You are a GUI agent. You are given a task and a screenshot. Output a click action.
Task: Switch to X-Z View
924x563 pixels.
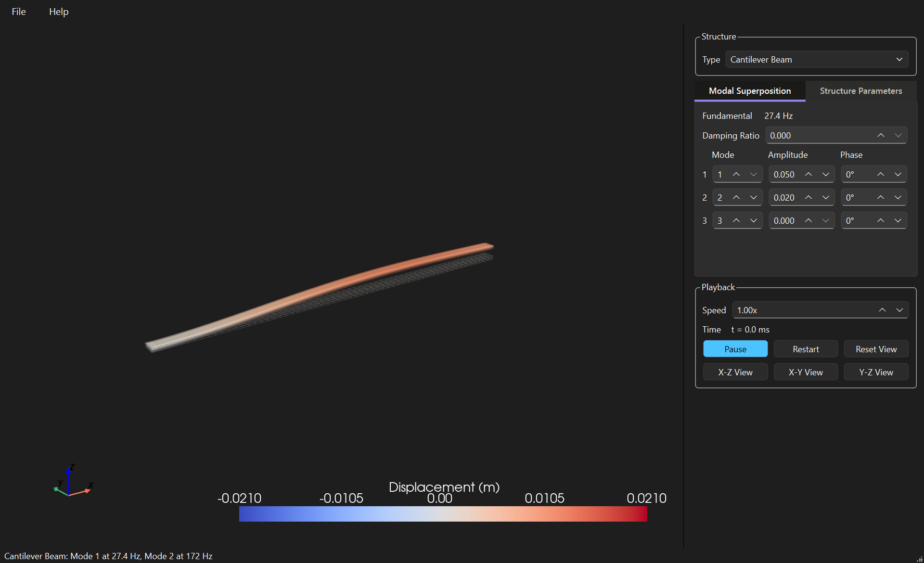point(735,372)
